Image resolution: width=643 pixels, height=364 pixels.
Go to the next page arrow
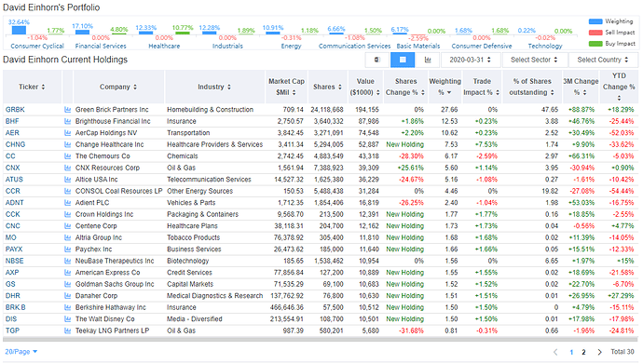[x=599, y=352]
